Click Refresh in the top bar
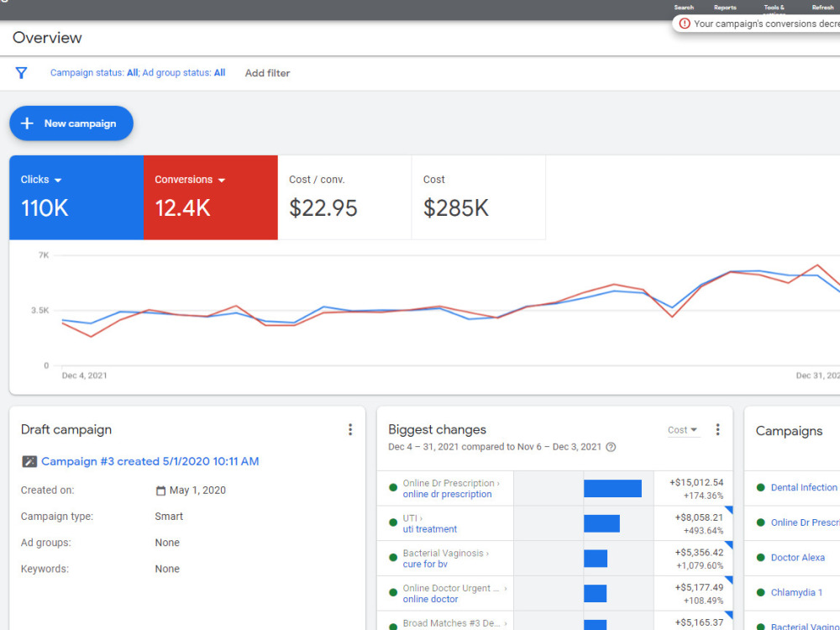This screenshot has width=840, height=630. coord(823,8)
